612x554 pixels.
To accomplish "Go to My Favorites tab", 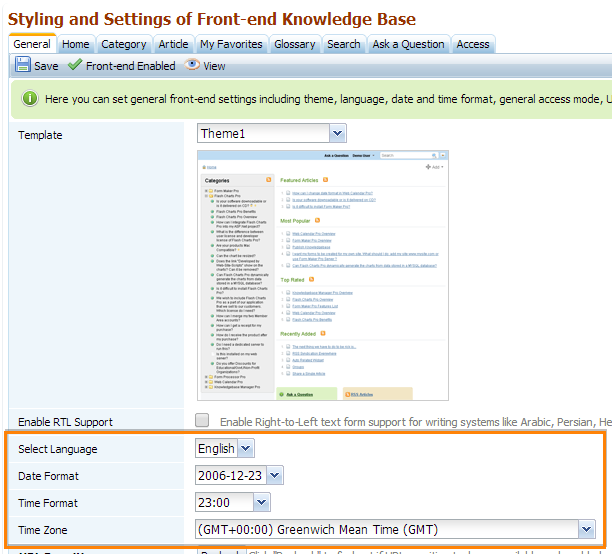I will point(231,44).
